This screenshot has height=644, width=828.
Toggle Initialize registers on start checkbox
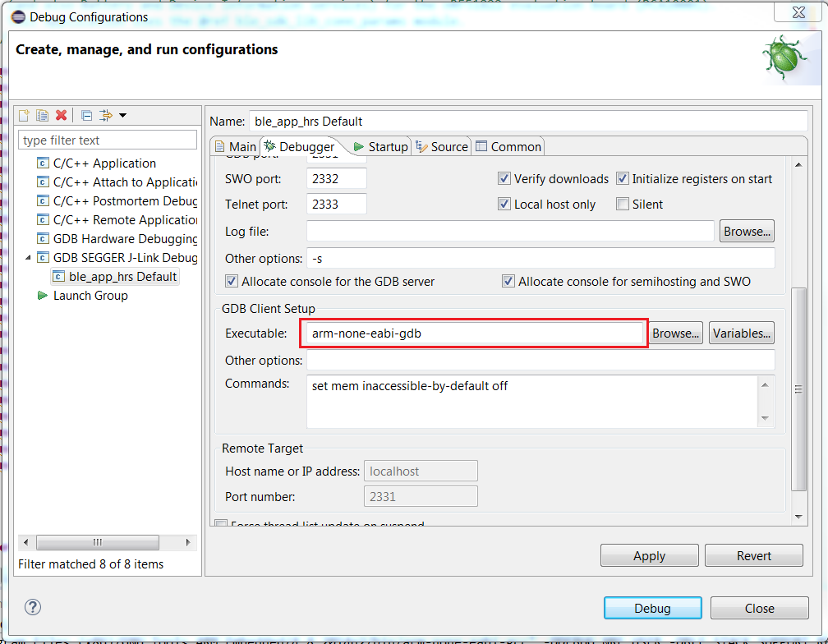(x=623, y=178)
